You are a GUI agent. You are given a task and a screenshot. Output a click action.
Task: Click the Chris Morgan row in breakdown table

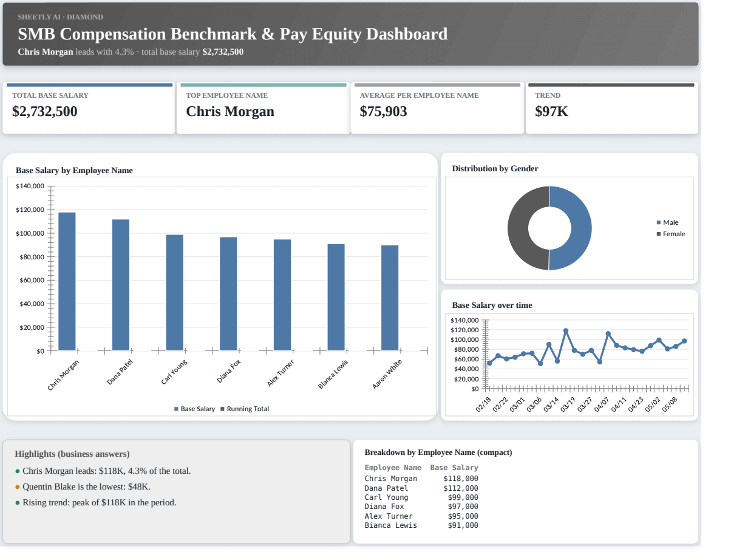421,479
